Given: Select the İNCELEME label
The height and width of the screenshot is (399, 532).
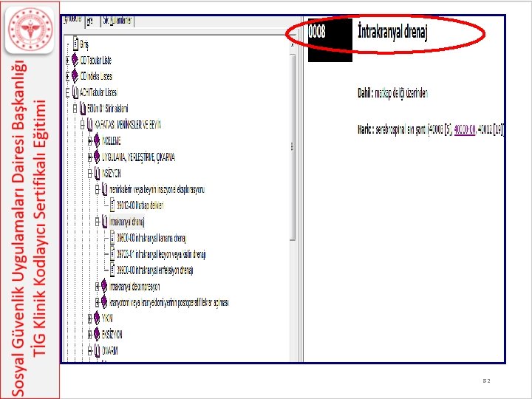Looking at the screenshot, I should coord(112,141).
